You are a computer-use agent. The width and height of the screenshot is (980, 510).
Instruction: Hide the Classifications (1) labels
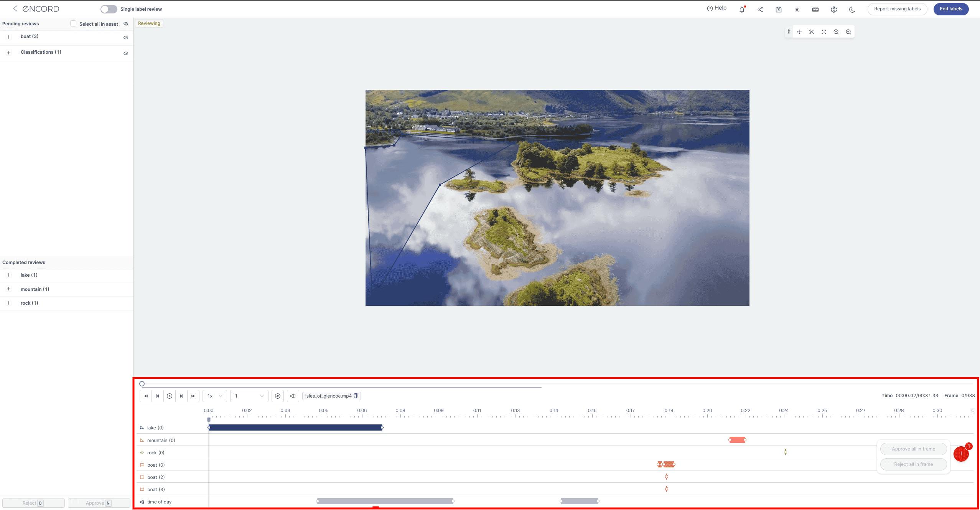(x=126, y=53)
